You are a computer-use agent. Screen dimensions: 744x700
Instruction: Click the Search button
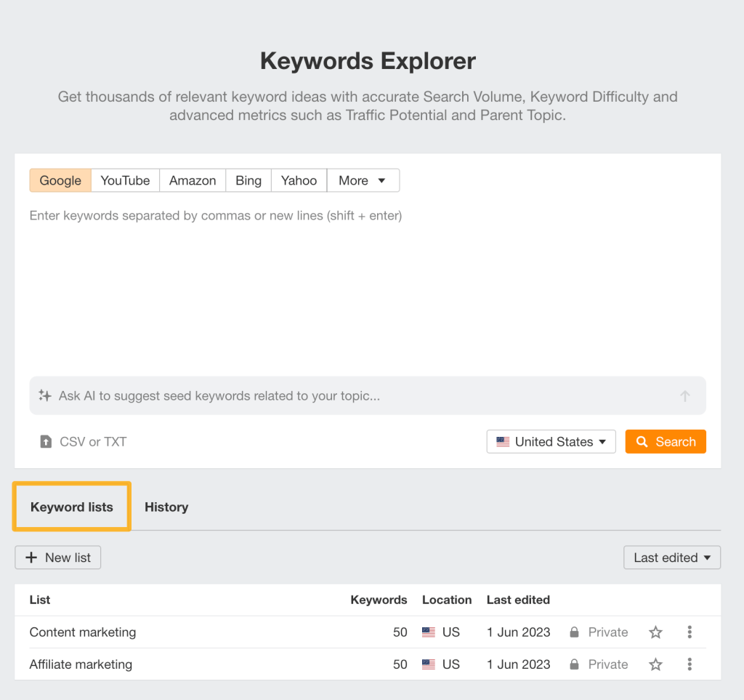(666, 441)
